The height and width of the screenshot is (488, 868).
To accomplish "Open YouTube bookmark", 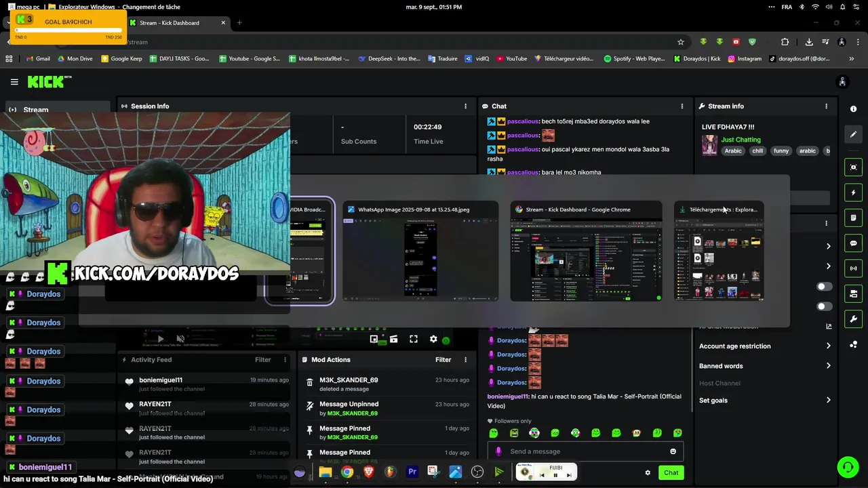I will pos(511,59).
